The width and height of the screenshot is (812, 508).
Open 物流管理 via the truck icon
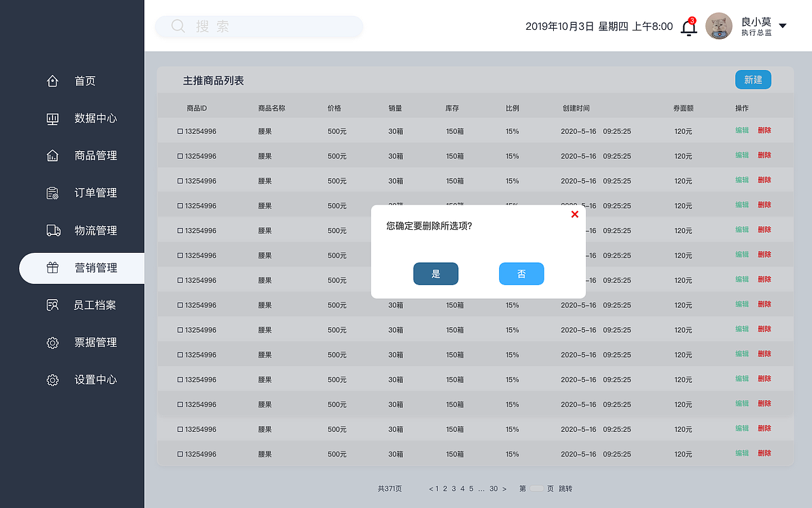53,231
